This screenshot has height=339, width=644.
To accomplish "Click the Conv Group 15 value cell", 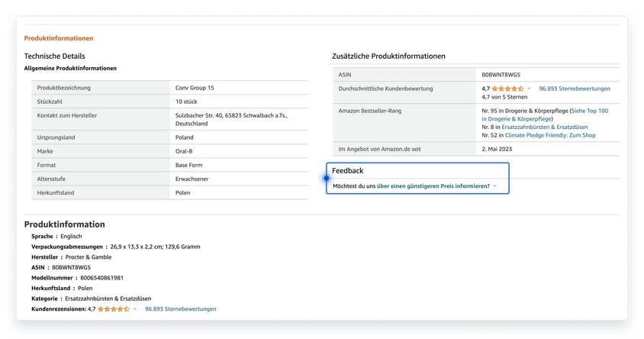I will [239, 88].
